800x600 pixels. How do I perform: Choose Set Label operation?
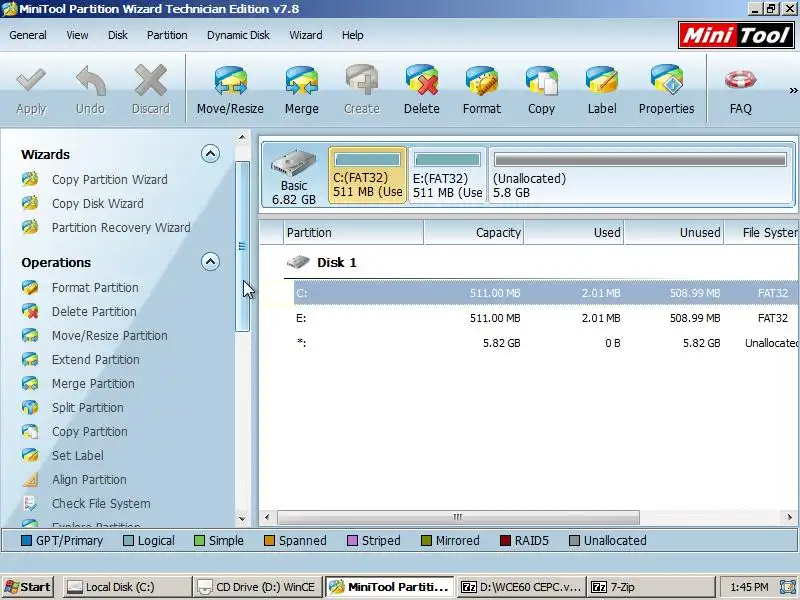pyautogui.click(x=78, y=456)
